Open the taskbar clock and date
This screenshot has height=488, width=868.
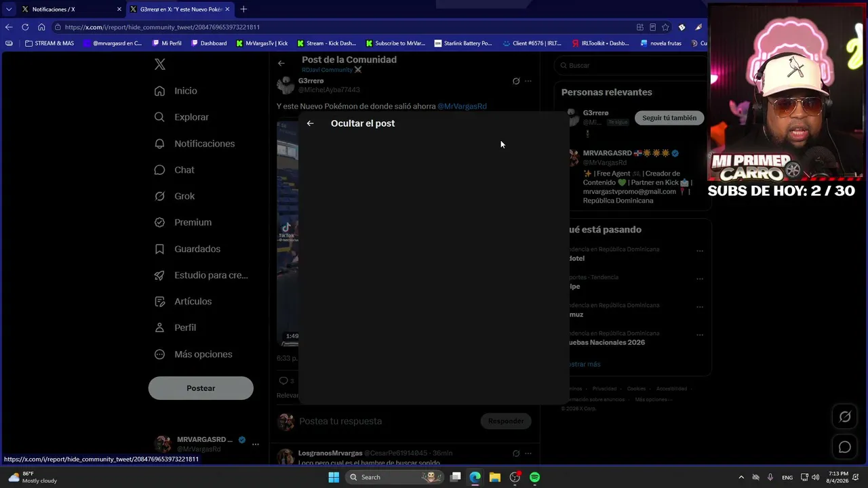837,477
